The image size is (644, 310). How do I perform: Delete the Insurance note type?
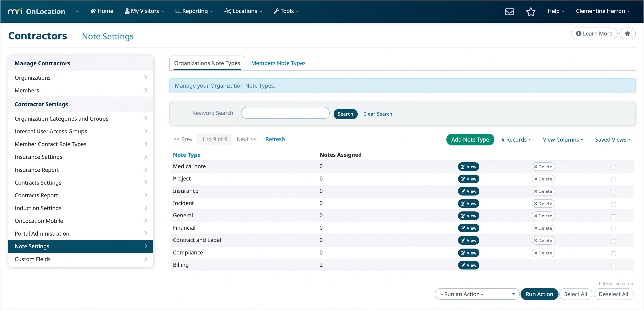click(543, 191)
